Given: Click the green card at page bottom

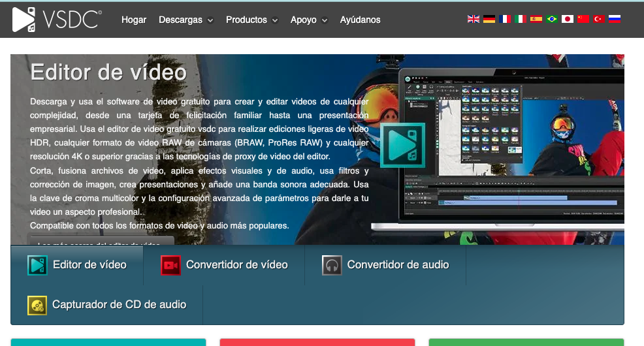Looking at the screenshot, I should (526, 342).
